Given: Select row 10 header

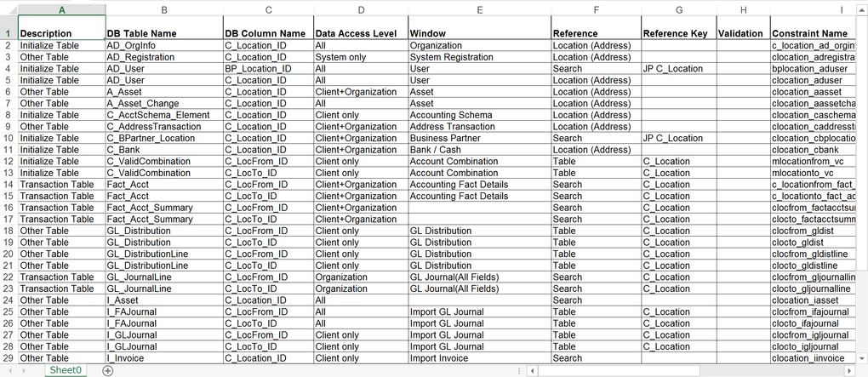Looking at the screenshot, I should (x=8, y=138).
